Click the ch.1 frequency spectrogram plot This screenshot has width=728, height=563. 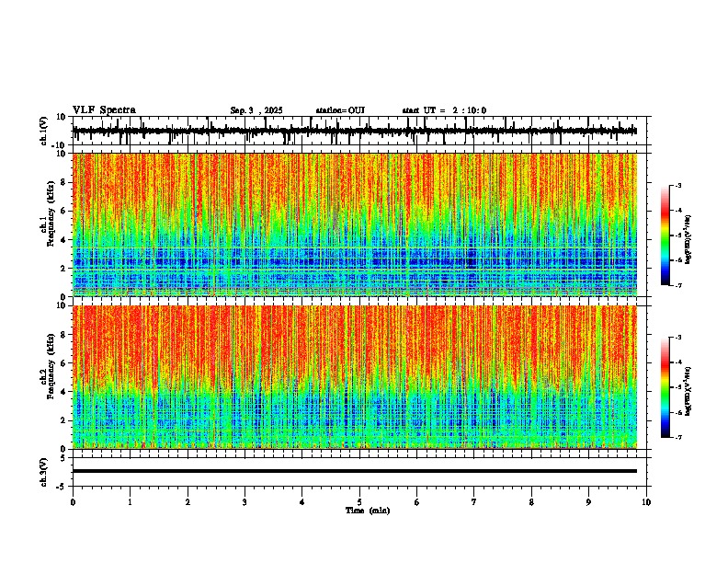(355, 224)
